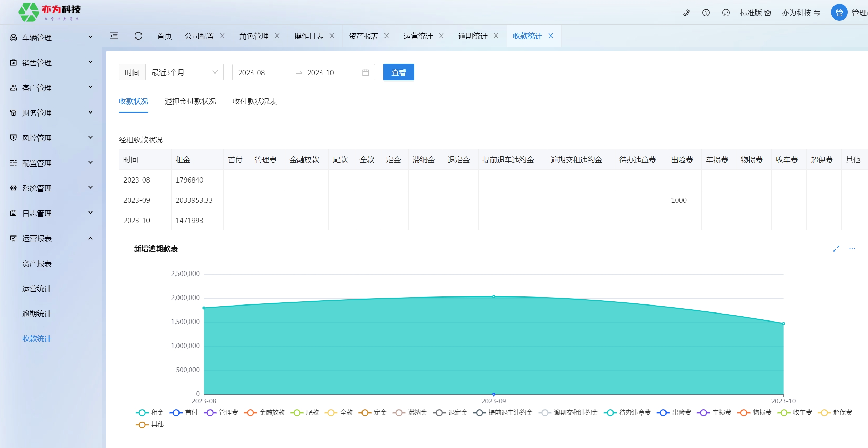The width and height of the screenshot is (868, 448).
Task: Switch to the 退押金付款状况 tab
Action: [190, 101]
